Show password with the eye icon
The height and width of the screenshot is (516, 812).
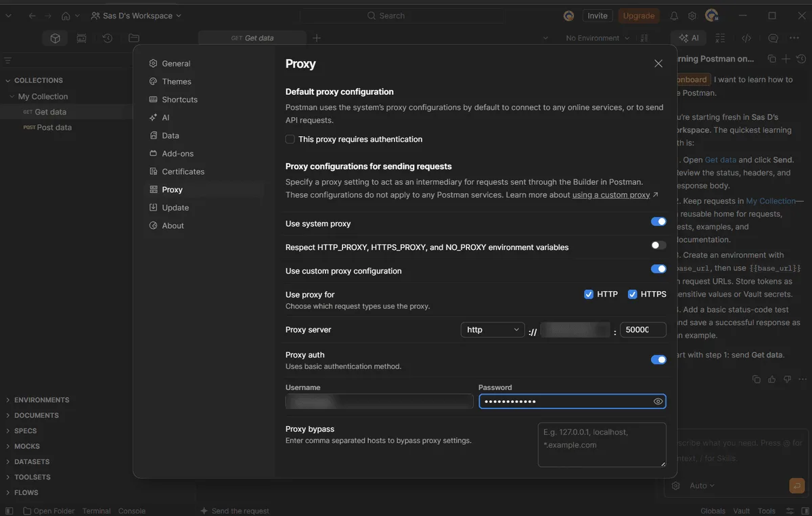[658, 402]
